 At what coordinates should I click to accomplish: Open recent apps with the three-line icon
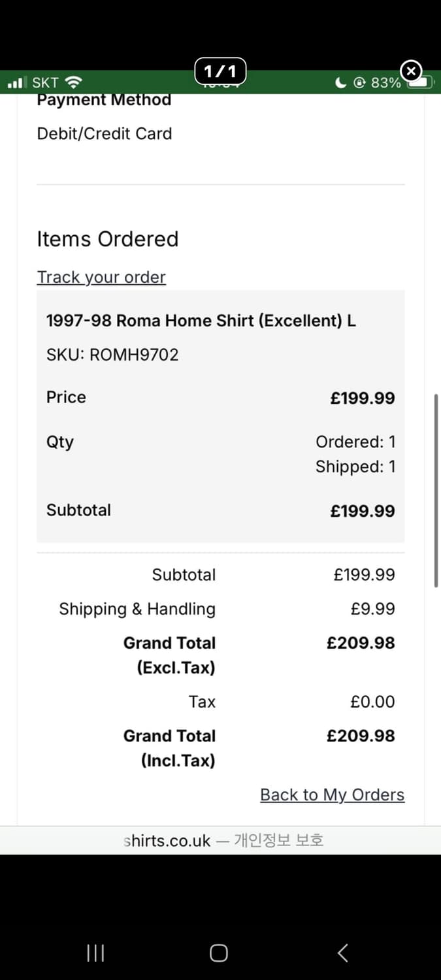pos(95,953)
